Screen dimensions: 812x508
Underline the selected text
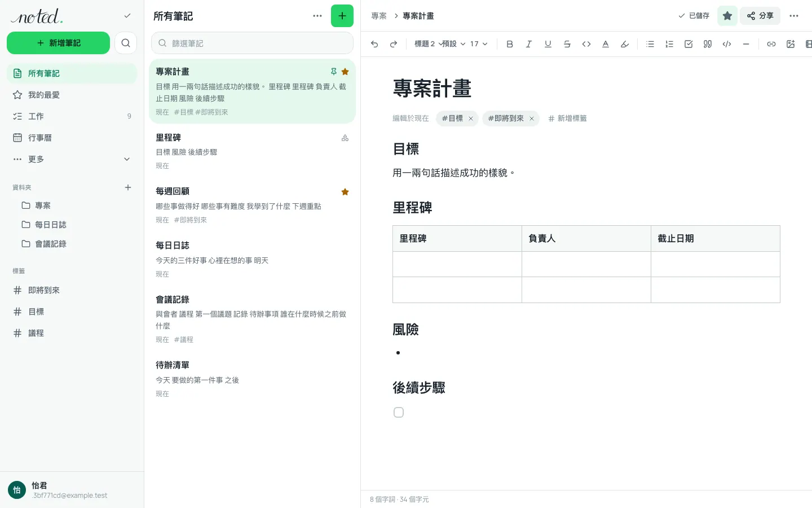pos(548,44)
